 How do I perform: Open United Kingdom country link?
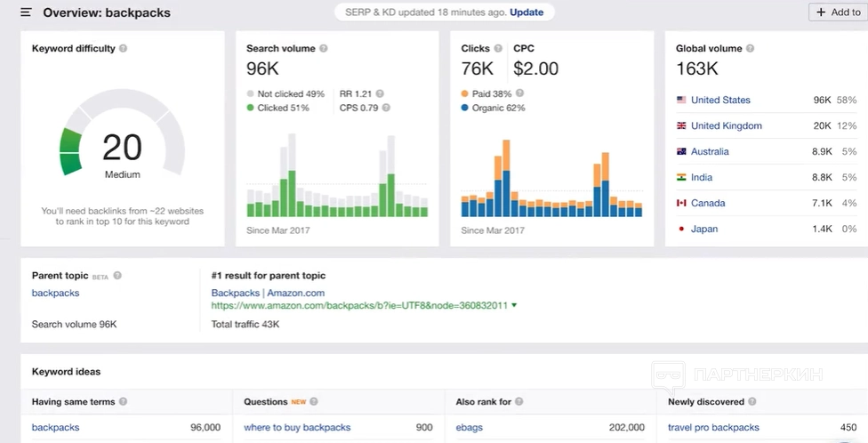[x=726, y=126]
